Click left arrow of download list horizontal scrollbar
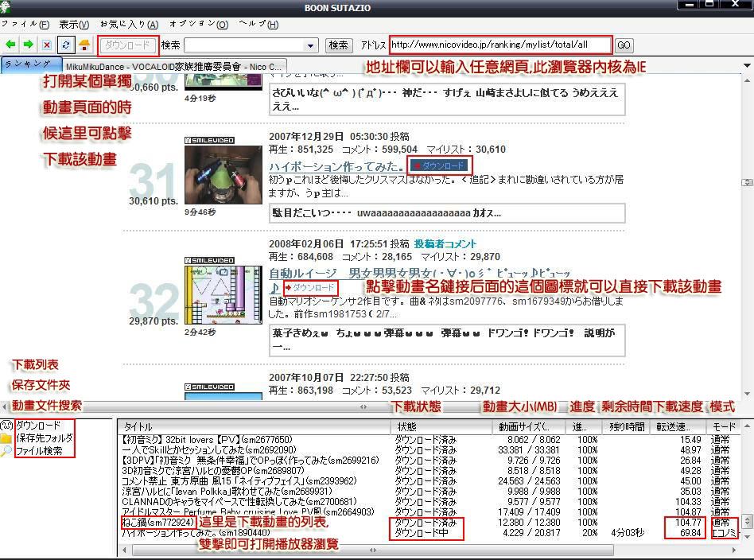The height and width of the screenshot is (560, 754). (x=125, y=550)
